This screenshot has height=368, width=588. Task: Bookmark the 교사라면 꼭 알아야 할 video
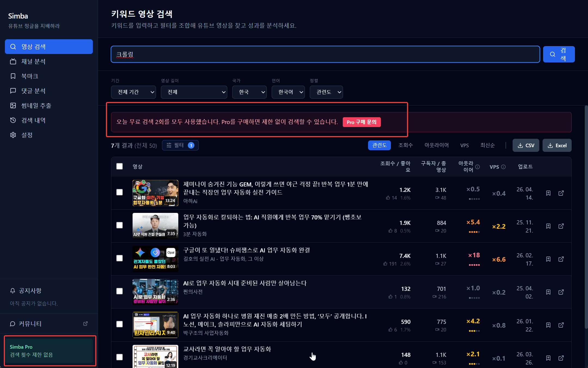tap(548, 358)
